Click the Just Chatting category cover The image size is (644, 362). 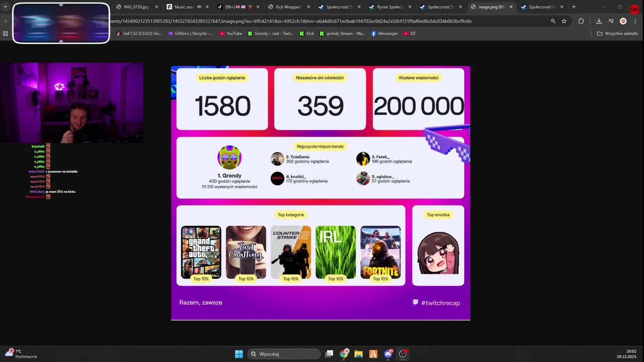pyautogui.click(x=246, y=252)
